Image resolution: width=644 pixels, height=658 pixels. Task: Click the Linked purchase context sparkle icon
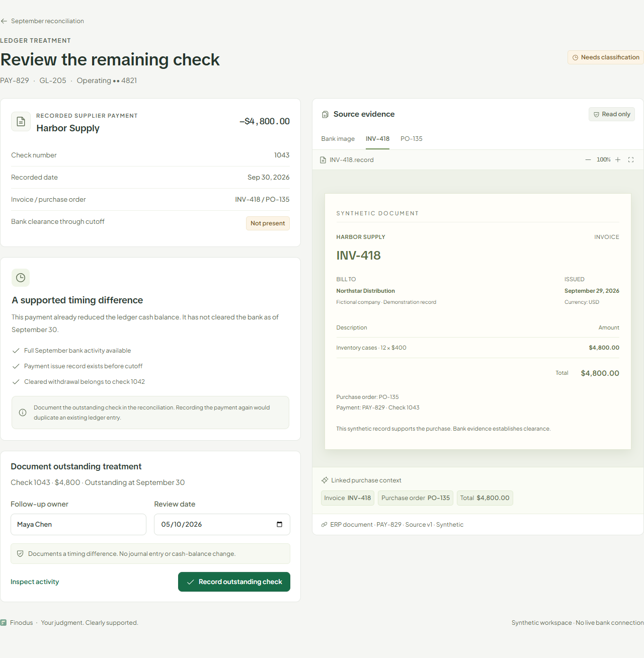(x=325, y=480)
